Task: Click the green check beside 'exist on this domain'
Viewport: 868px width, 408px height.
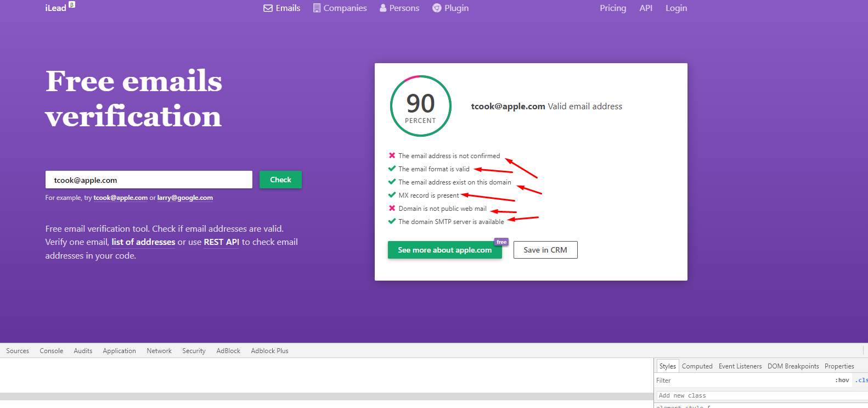Action: point(392,182)
